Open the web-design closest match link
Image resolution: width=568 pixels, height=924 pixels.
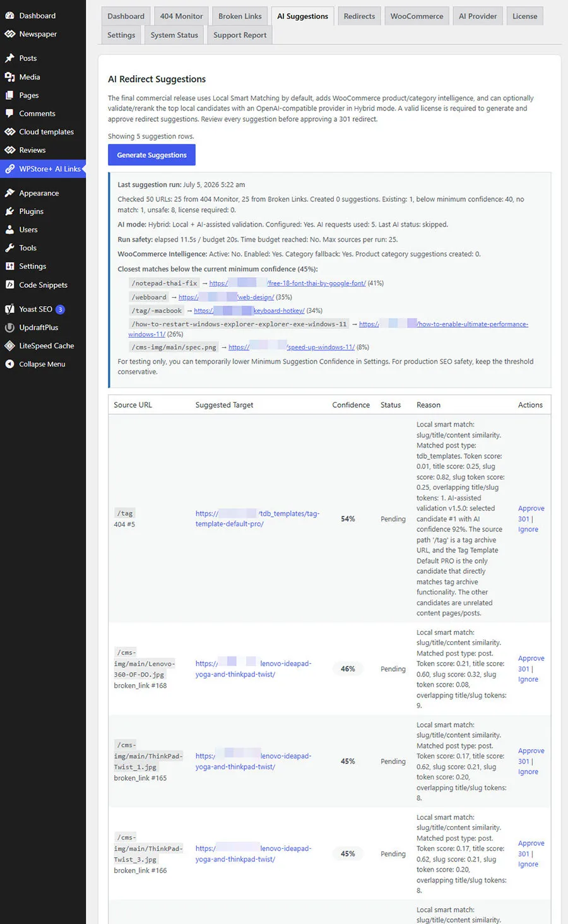pyautogui.click(x=226, y=297)
